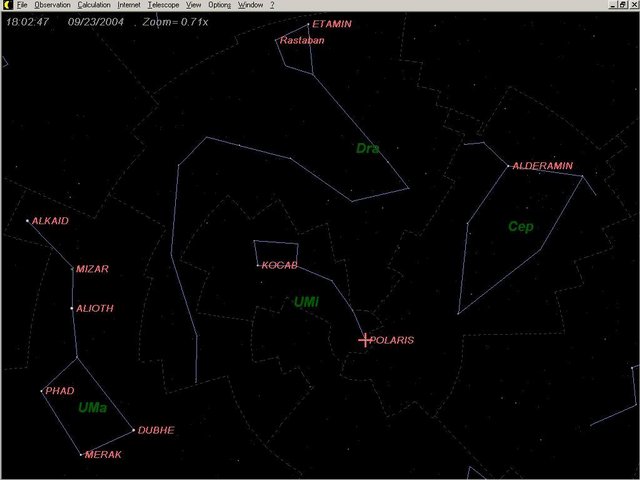Open the Options menu
640x480 pixels.
point(219,5)
